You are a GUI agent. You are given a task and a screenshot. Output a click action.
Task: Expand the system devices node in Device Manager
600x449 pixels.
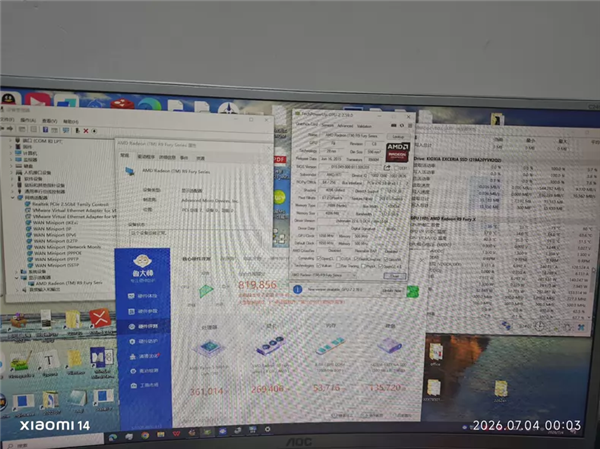(x=17, y=271)
